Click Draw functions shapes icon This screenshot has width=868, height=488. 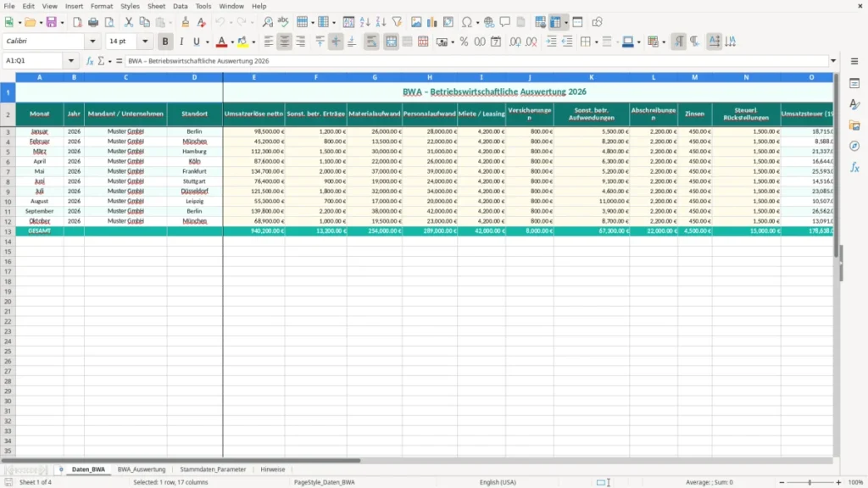point(597,22)
